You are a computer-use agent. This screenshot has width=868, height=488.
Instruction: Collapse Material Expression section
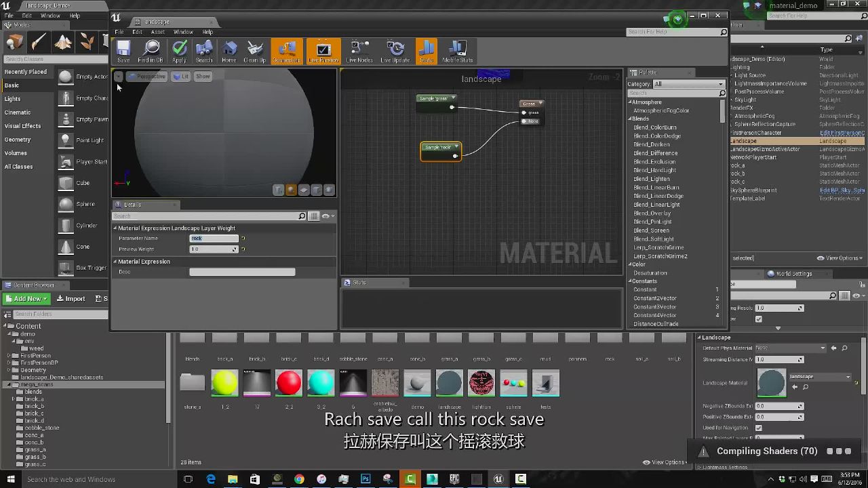click(115, 262)
